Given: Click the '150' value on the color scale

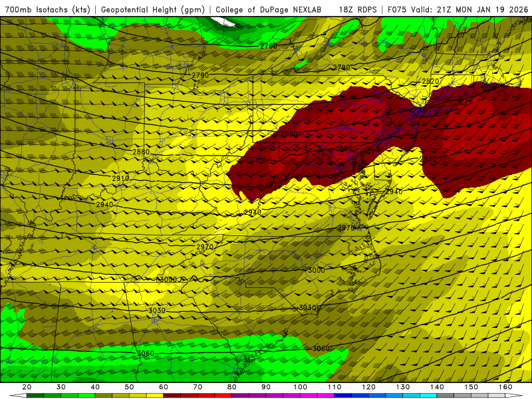Looking at the screenshot, I should click(x=471, y=387).
